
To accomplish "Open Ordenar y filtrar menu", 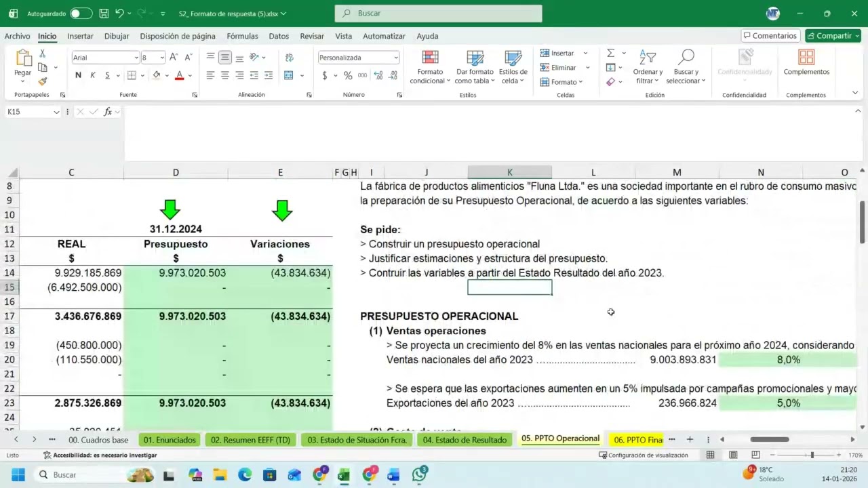I will point(648,67).
